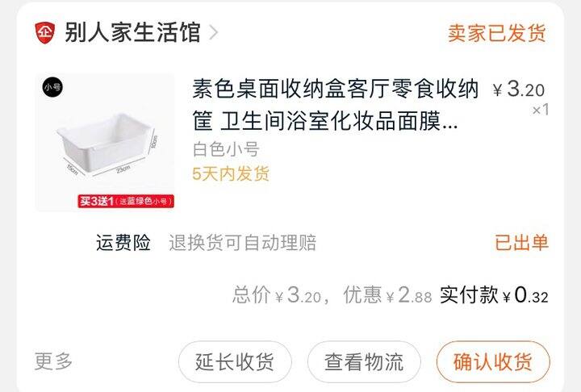This screenshot has width=581, height=392.
Task: Click the 查看物流 button
Action: pos(364,362)
